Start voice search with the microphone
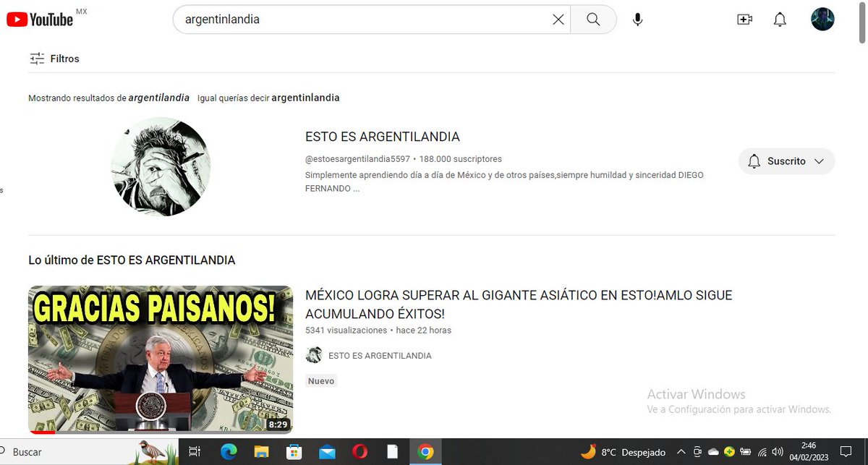 tap(637, 20)
